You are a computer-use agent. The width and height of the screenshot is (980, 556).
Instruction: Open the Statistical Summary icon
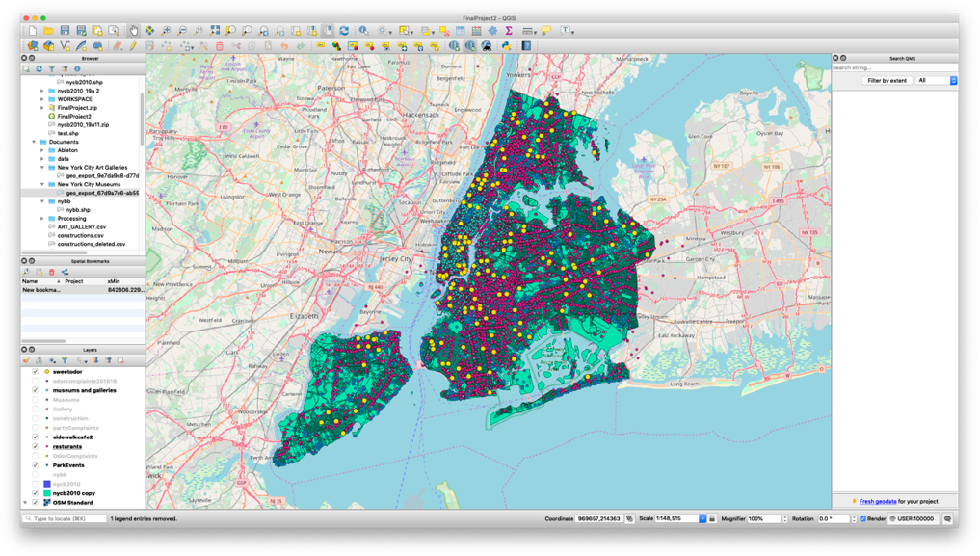tap(508, 32)
